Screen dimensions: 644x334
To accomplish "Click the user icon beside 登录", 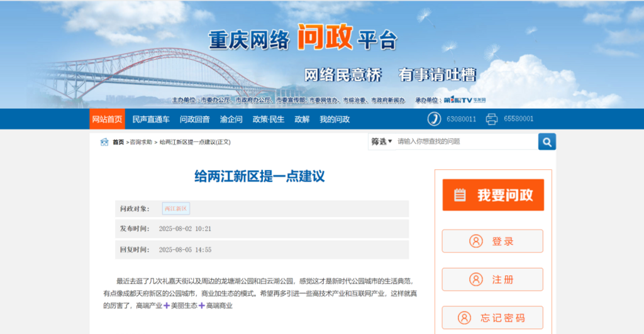I will pos(475,241).
